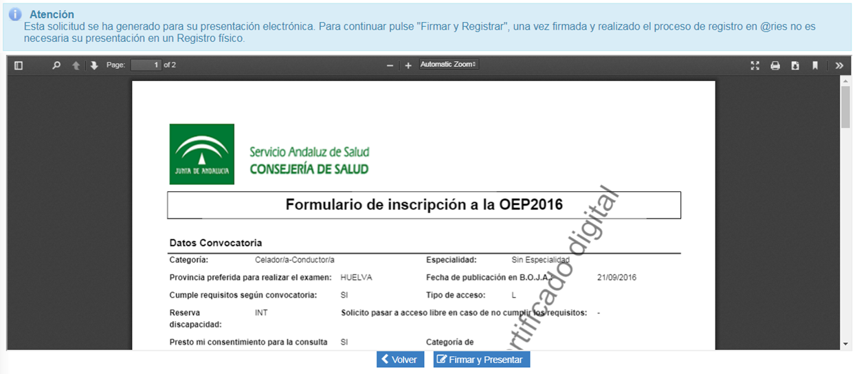Switch to presentation fullscreen mode

click(x=755, y=65)
